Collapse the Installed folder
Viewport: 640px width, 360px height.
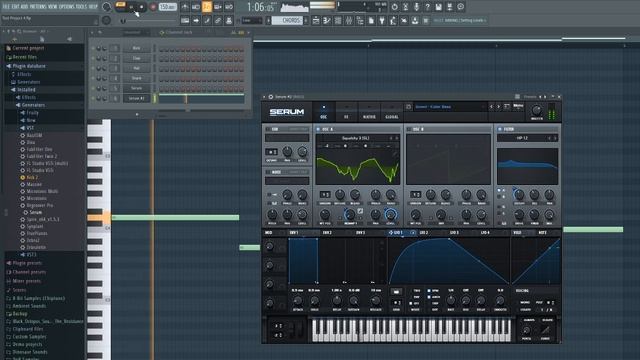(x=26, y=90)
